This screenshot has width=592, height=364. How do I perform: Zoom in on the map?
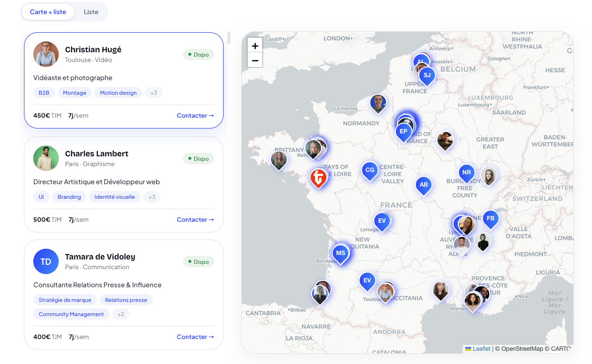[x=255, y=45]
